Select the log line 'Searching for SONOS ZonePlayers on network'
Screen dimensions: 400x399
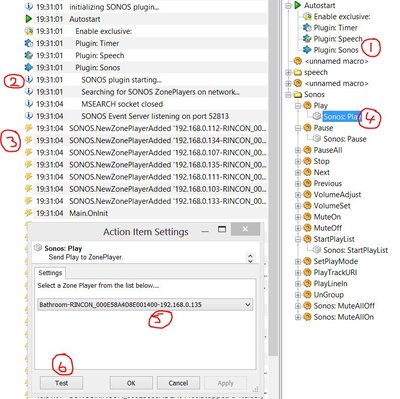tap(160, 92)
